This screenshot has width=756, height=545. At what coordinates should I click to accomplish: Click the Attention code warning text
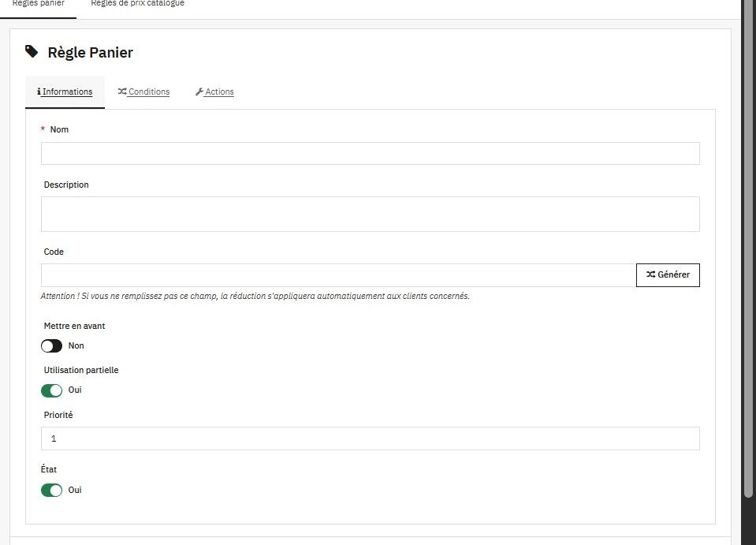255,296
